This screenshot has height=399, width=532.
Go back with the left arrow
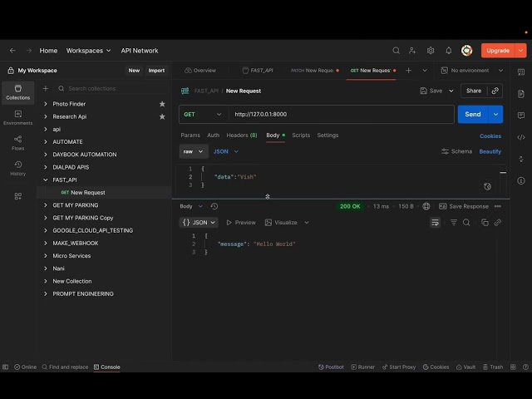(12, 51)
